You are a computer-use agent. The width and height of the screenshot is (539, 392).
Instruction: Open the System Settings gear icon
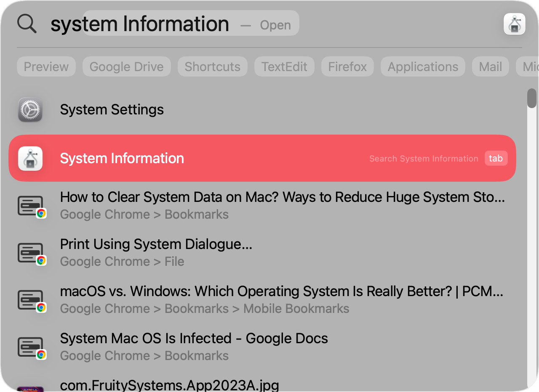tap(30, 109)
